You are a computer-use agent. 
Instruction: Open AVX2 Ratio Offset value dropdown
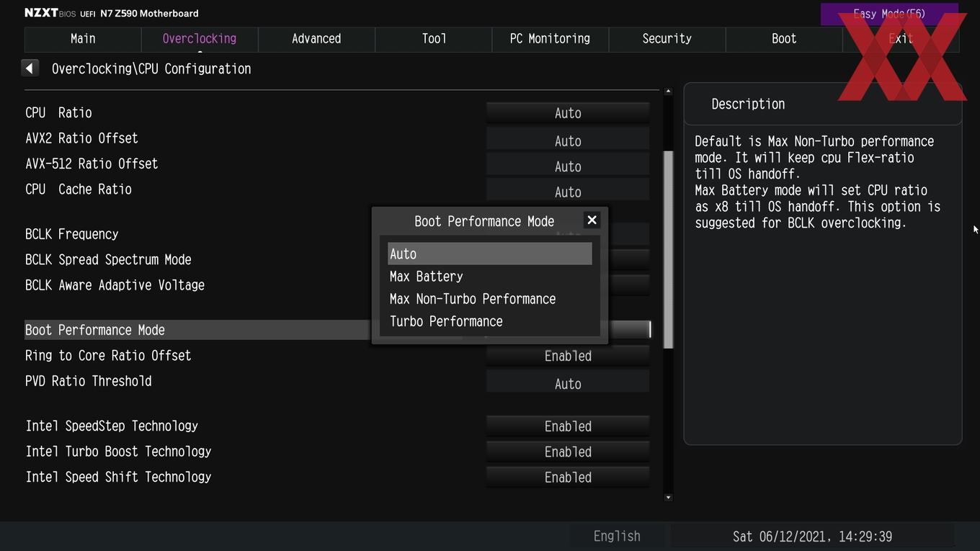568,140
